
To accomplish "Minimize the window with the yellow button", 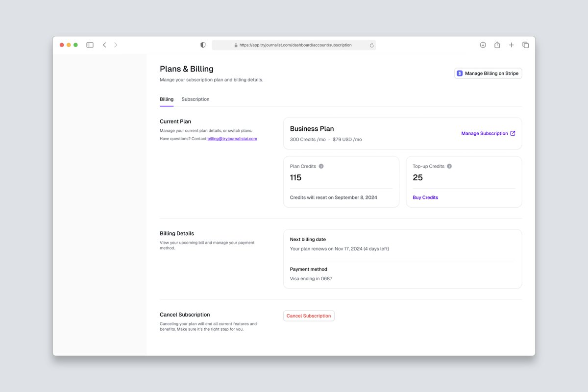I will pos(69,45).
